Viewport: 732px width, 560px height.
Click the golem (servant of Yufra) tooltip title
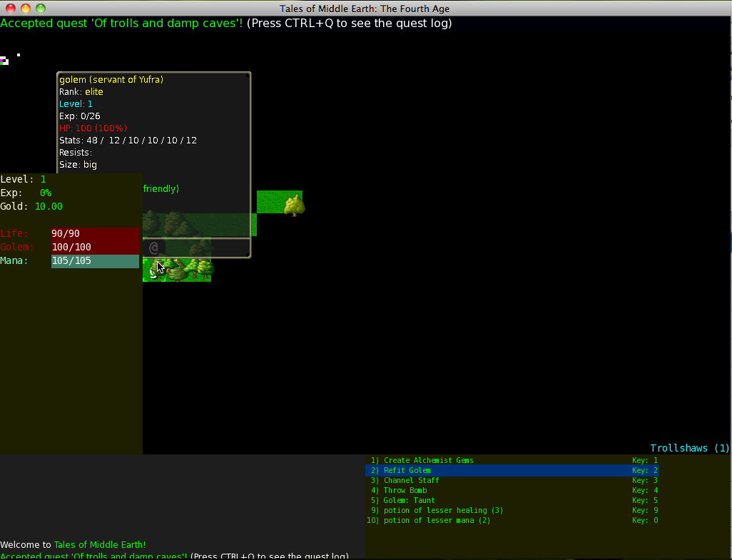click(x=111, y=80)
